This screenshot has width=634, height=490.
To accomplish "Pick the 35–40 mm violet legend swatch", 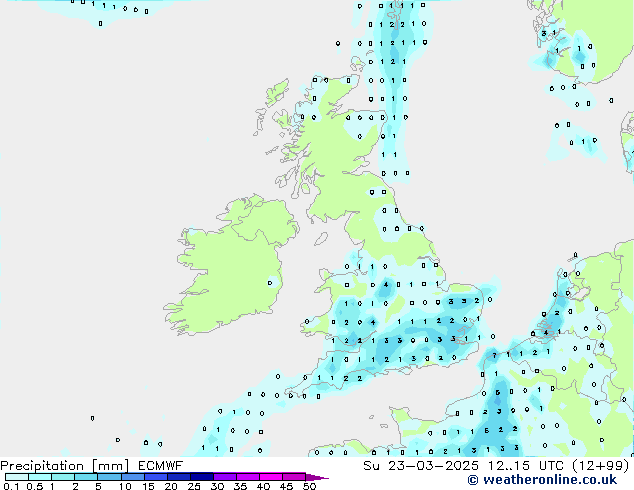I will click(248, 477).
